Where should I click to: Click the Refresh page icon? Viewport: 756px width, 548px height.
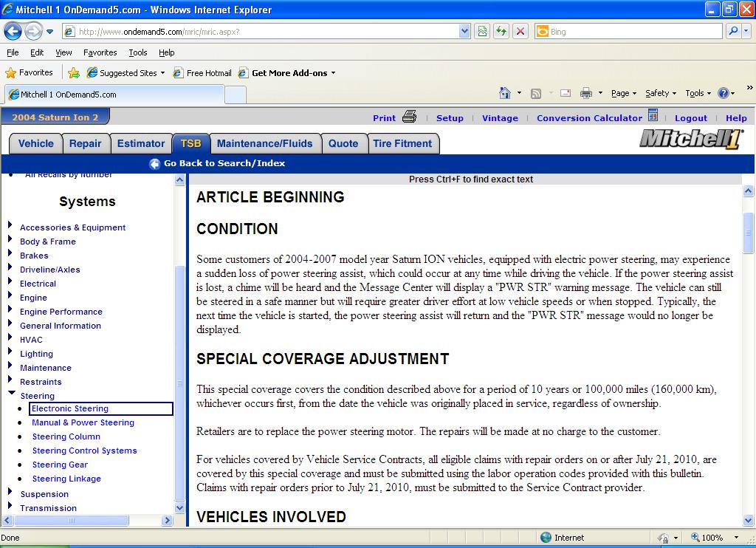coord(501,32)
